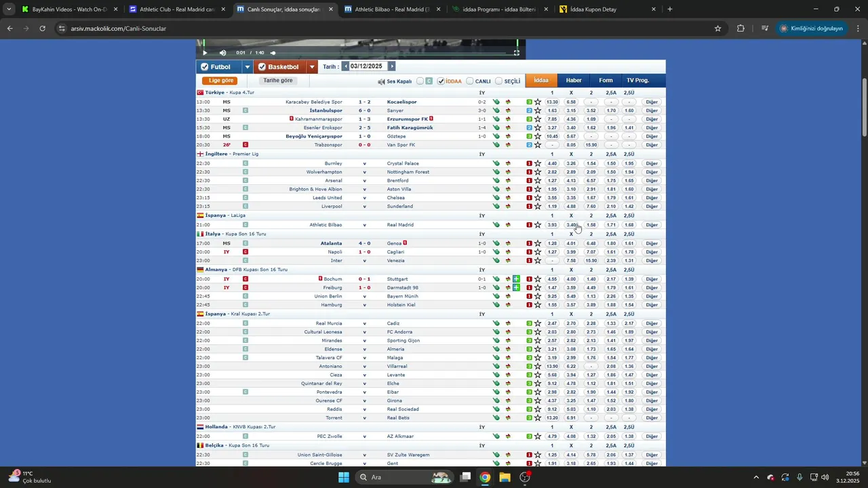Switch to the Haber tab
Image resolution: width=868 pixels, height=488 pixels.
[x=574, y=81]
